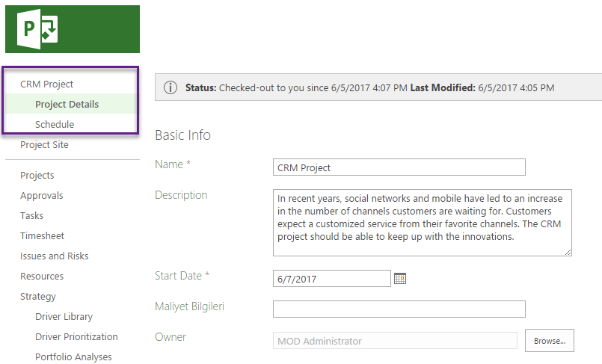Select Strategy in the sidebar

(x=38, y=297)
